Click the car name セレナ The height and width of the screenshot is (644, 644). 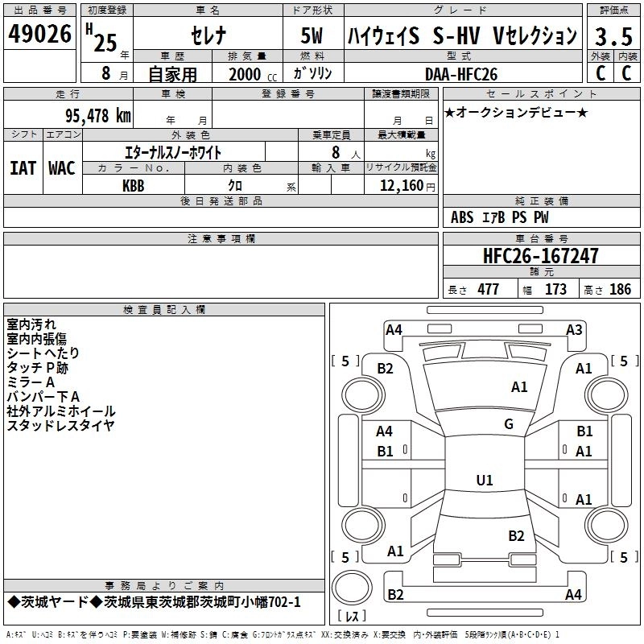click(x=207, y=36)
